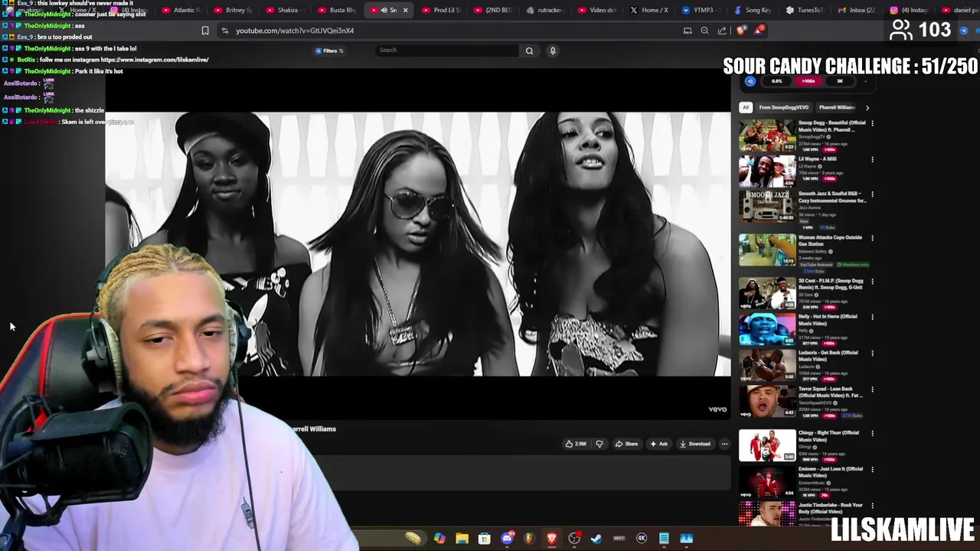Click the pink >100x stat pill
The width and height of the screenshot is (980, 551).
[x=808, y=81]
